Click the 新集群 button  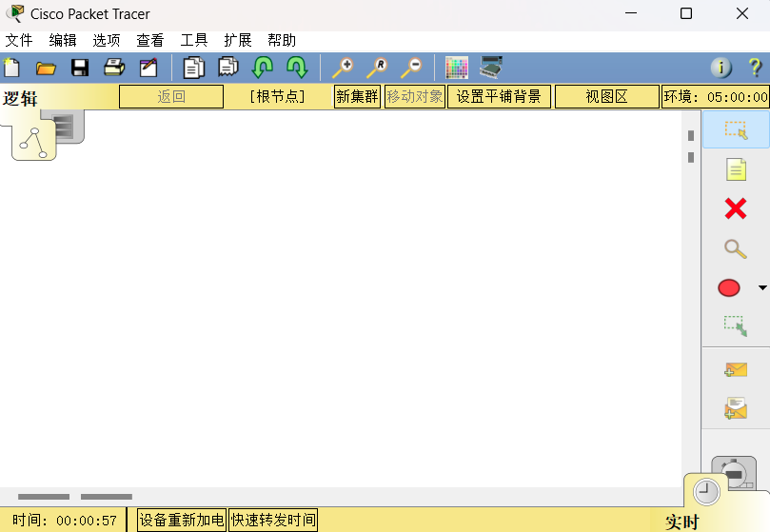[357, 96]
